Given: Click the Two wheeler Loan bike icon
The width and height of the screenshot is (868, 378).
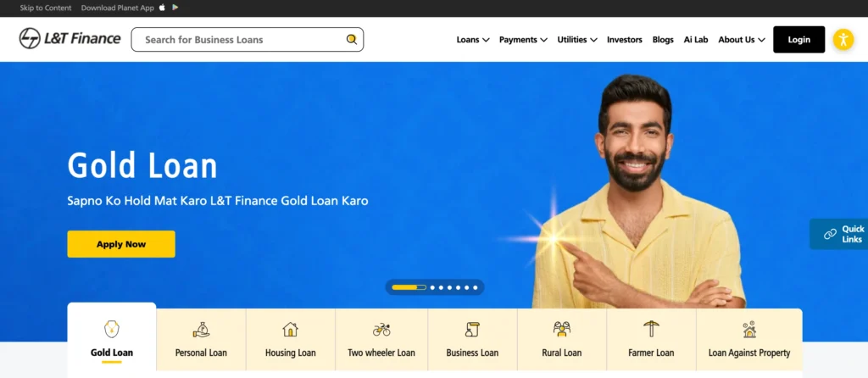Looking at the screenshot, I should (x=381, y=330).
